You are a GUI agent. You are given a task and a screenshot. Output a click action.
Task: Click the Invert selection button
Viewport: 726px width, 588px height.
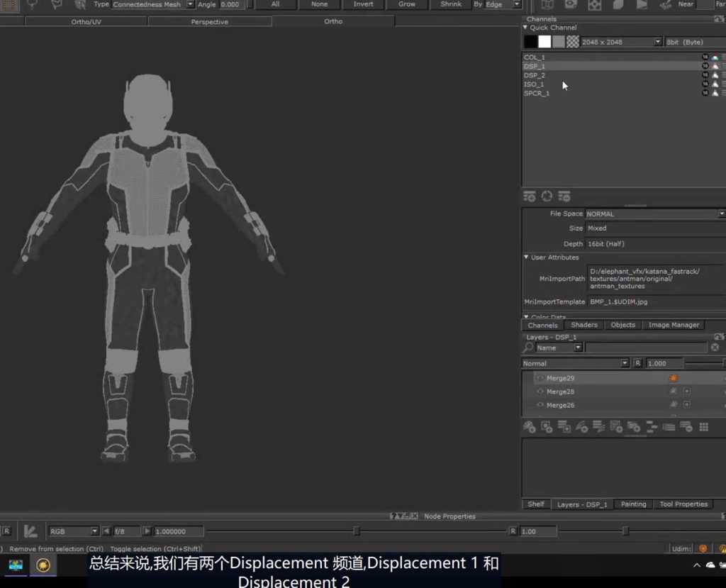coord(363,4)
